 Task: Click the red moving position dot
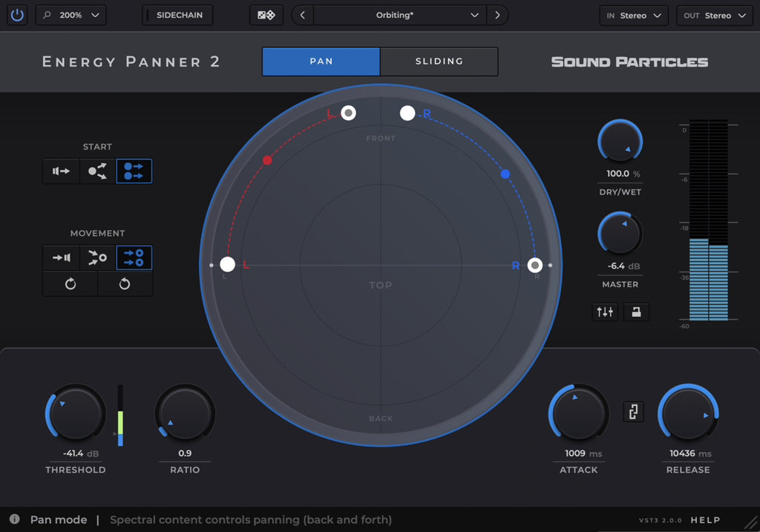[x=267, y=160]
